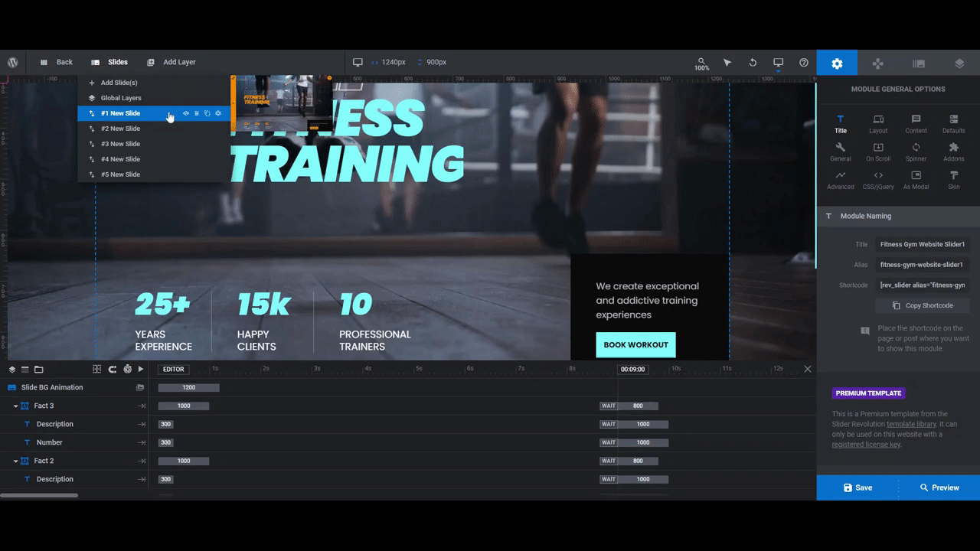This screenshot has width=980, height=551.
Task: Click the timeline stopwatch icon
Action: [x=127, y=369]
